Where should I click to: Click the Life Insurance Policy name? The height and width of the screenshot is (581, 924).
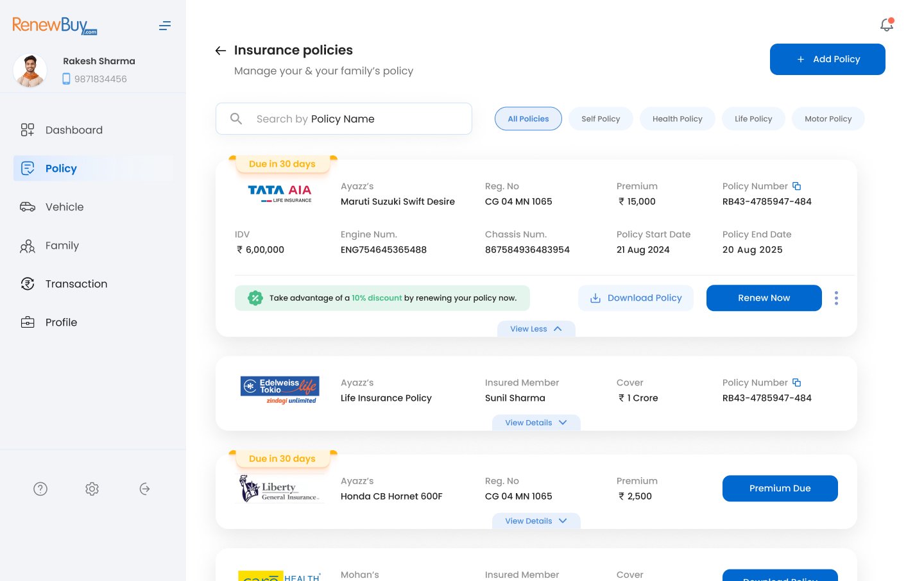386,398
